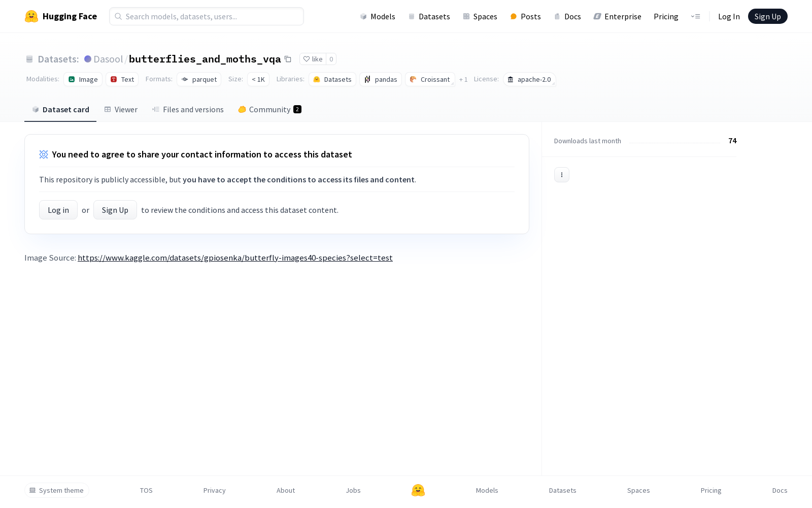Open Spaces footer link
The height and width of the screenshot is (508, 812).
[638, 490]
